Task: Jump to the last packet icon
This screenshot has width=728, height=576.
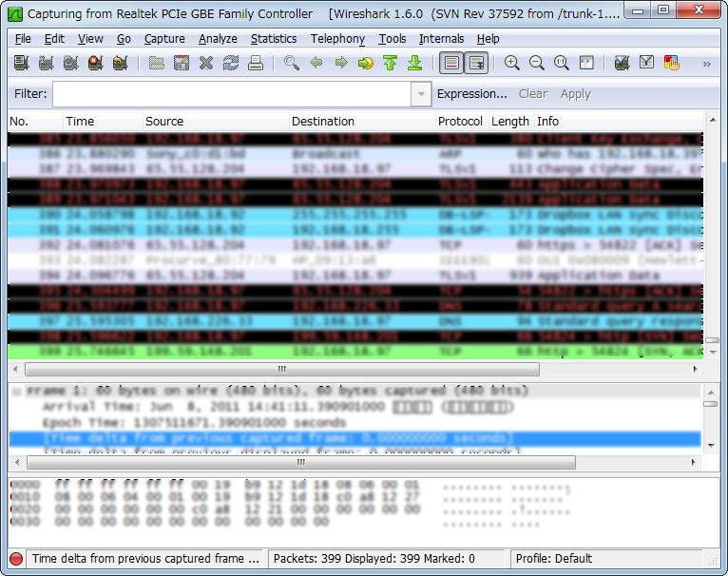Action: (x=415, y=63)
